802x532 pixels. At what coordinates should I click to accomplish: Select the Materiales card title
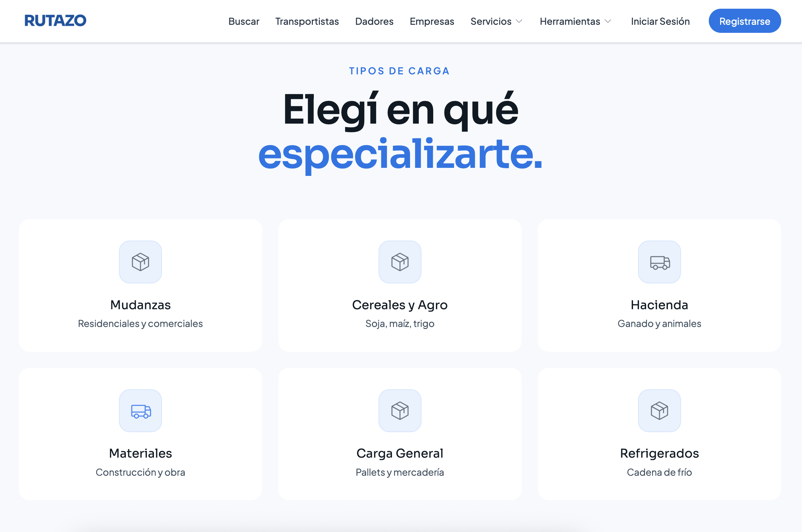coord(140,453)
